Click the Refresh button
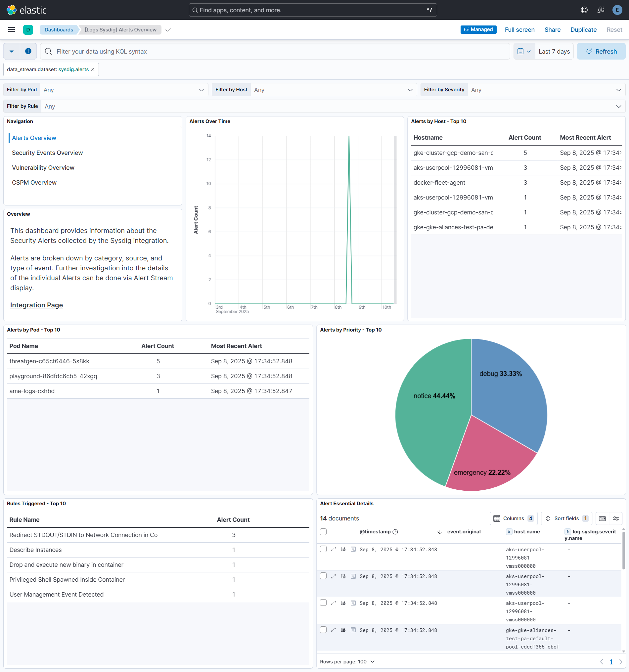Viewport: 629px width, 672px height. (x=601, y=51)
